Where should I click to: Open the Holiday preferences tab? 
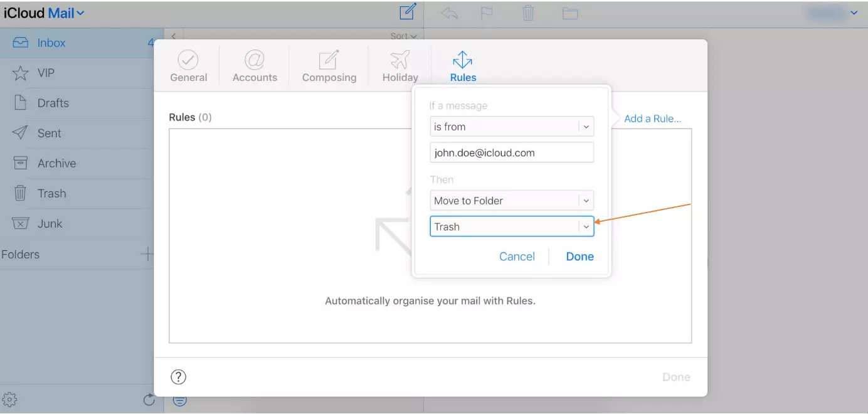coord(400,66)
